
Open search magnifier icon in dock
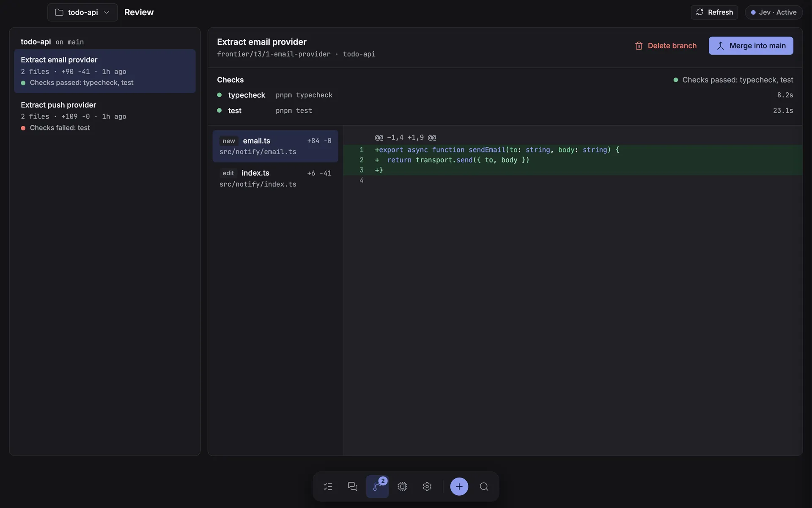[x=484, y=486]
